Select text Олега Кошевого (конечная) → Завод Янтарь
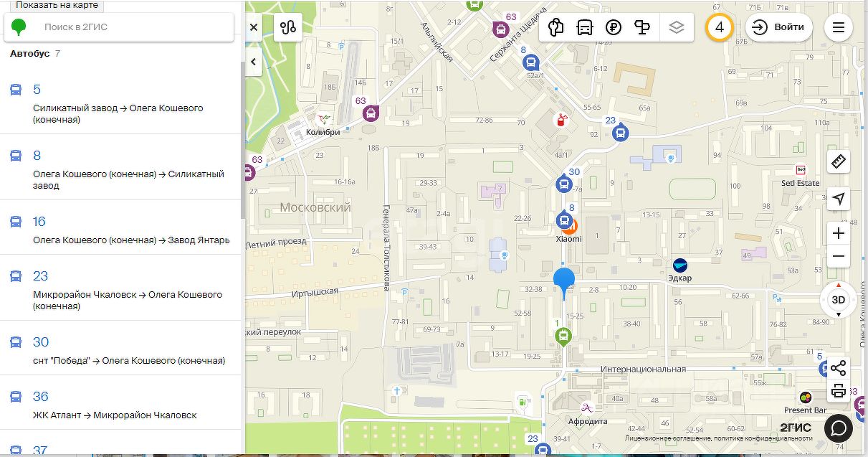The image size is (868, 457). [131, 240]
